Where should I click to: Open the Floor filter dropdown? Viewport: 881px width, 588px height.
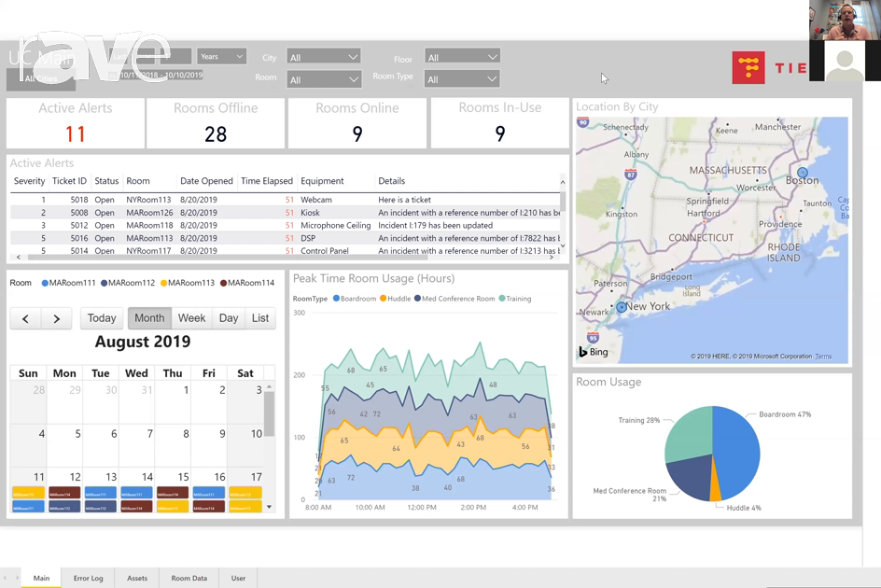(462, 56)
